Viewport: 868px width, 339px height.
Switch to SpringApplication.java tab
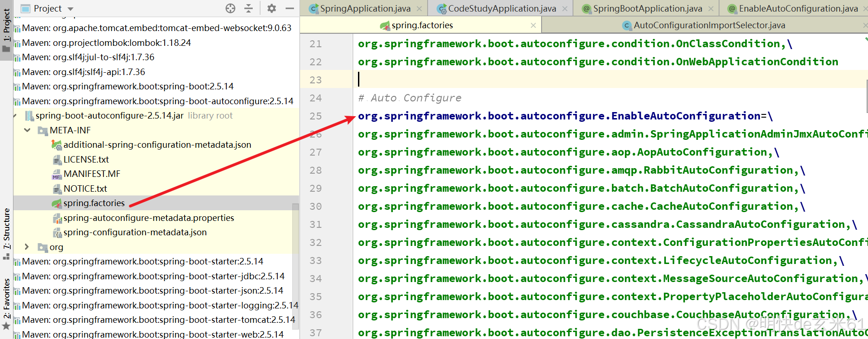pos(365,8)
